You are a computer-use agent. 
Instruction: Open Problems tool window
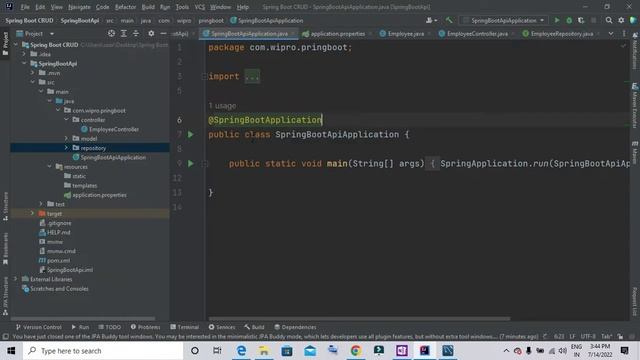click(145, 327)
